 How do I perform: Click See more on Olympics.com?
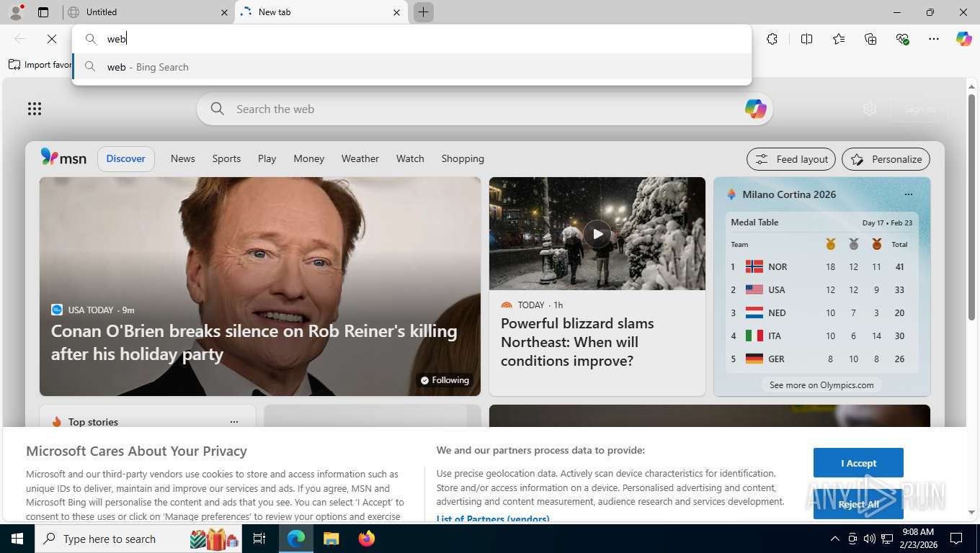tap(821, 385)
